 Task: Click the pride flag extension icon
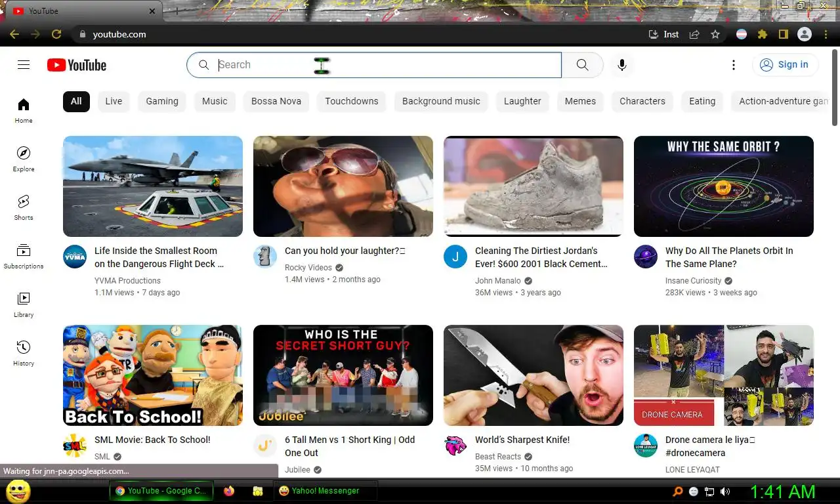(742, 34)
